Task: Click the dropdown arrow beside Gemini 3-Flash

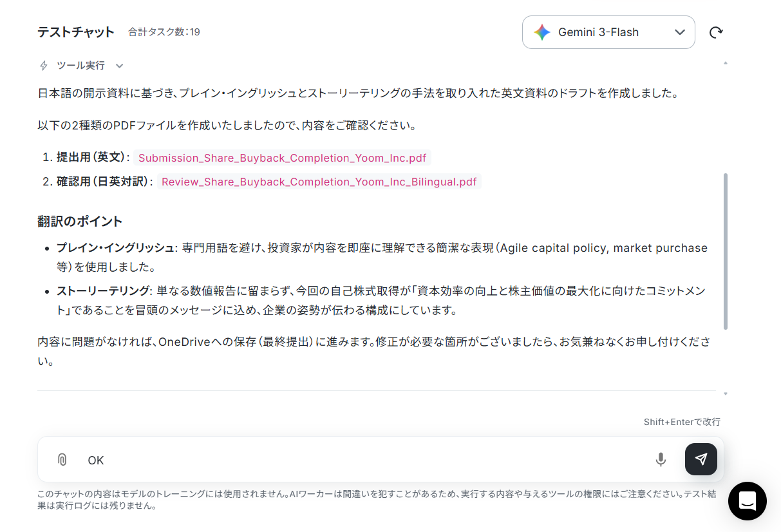Action: (x=680, y=32)
